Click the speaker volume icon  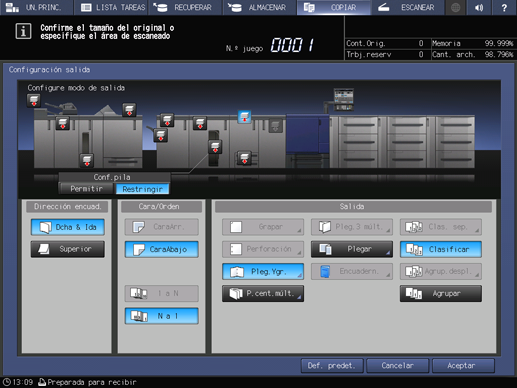click(479, 7)
